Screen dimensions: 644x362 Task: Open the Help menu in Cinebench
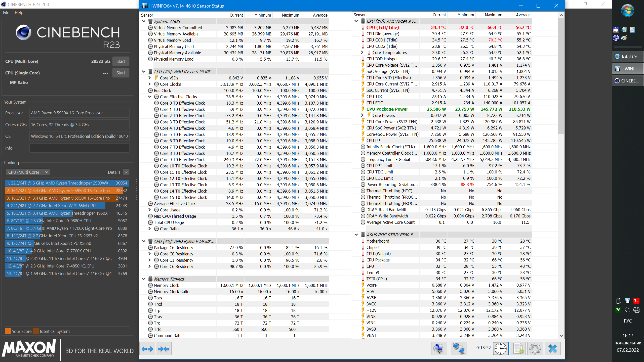tap(19, 13)
